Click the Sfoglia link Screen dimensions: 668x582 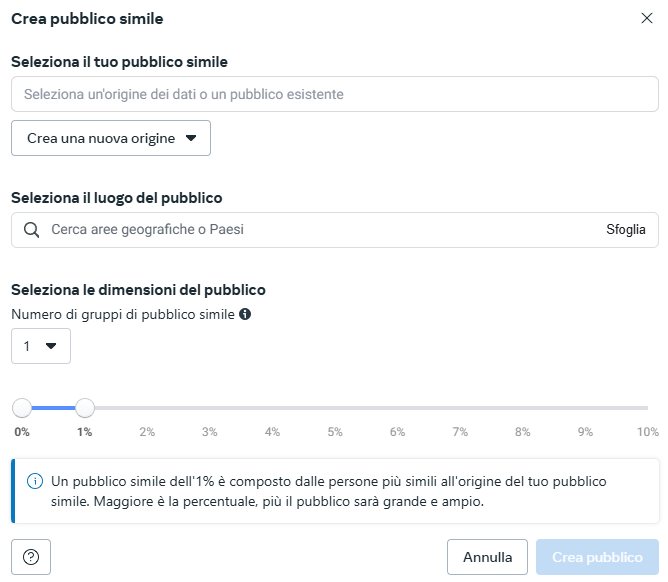click(626, 230)
